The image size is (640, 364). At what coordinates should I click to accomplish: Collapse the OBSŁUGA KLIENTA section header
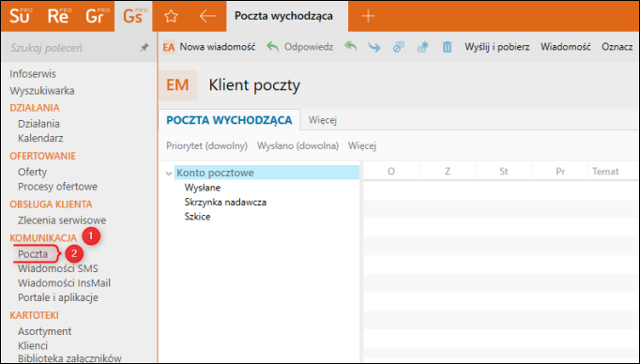51,204
